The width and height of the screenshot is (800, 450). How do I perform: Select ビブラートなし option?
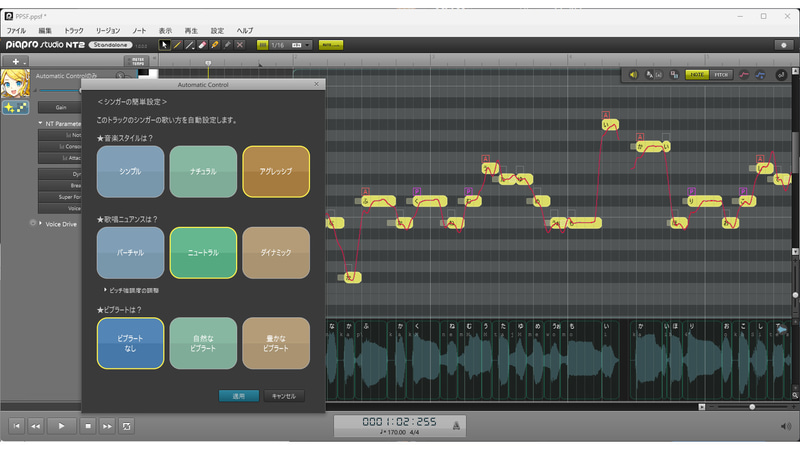[131, 343]
